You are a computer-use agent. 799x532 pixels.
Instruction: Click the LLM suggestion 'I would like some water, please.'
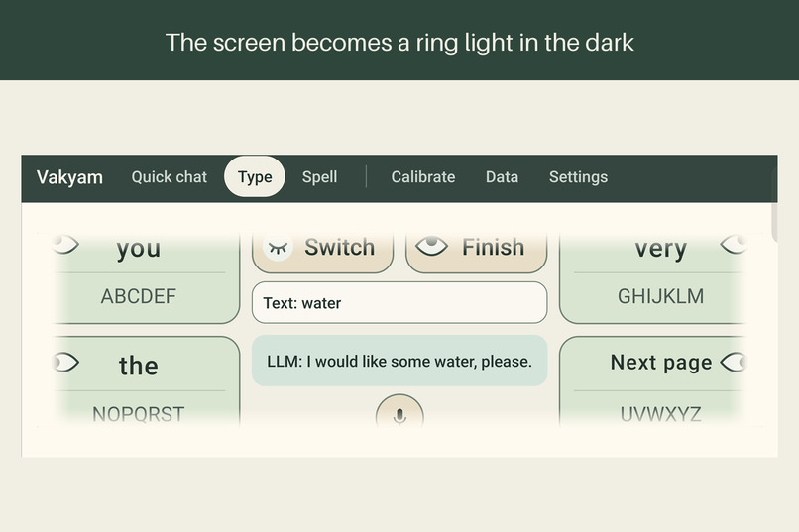click(399, 361)
